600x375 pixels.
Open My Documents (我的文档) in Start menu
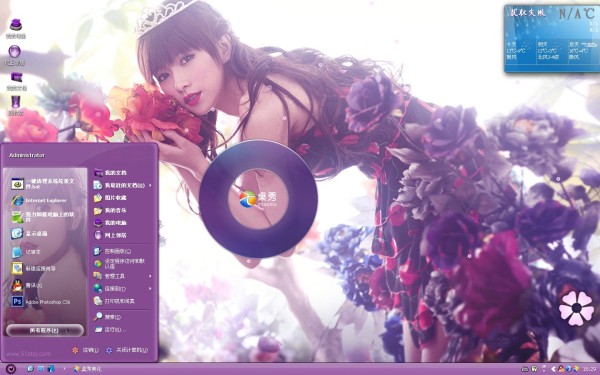pyautogui.click(x=111, y=173)
